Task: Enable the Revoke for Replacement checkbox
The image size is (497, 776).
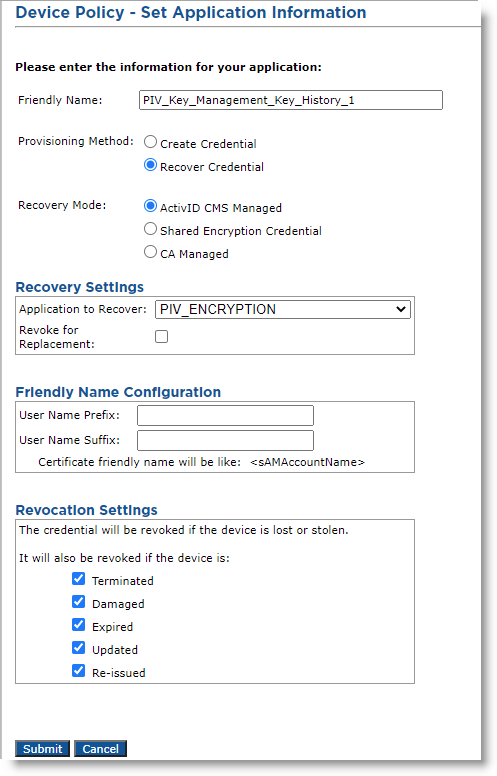Action: [x=161, y=337]
